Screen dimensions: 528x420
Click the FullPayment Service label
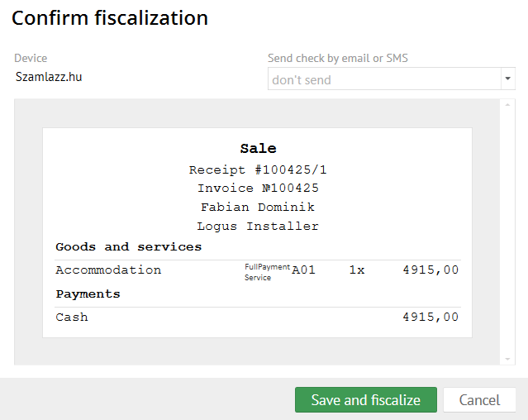(x=267, y=272)
